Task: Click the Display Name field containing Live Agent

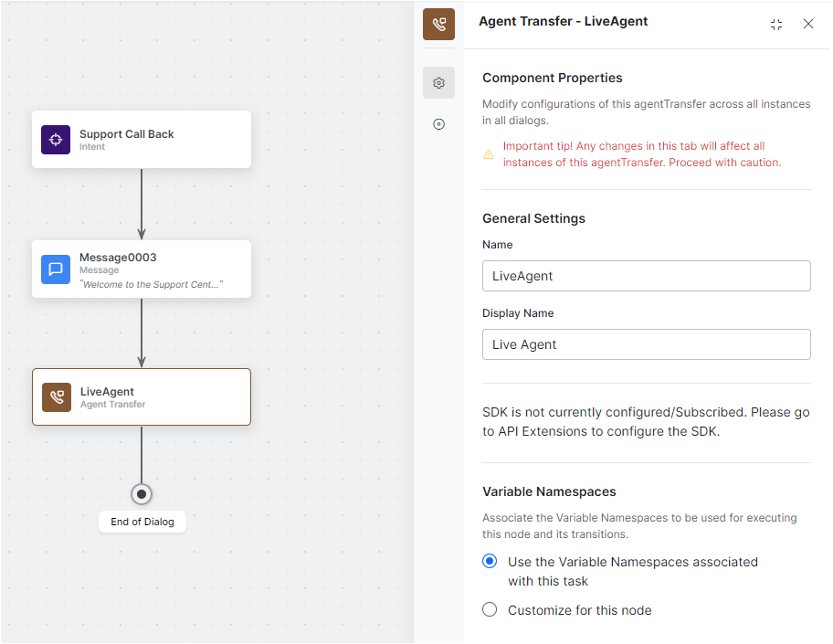Action: pos(646,344)
